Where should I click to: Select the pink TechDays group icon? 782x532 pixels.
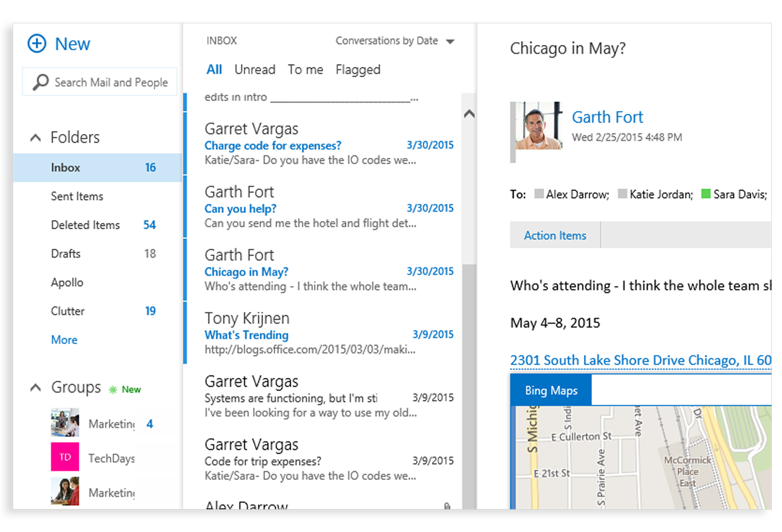point(65,457)
